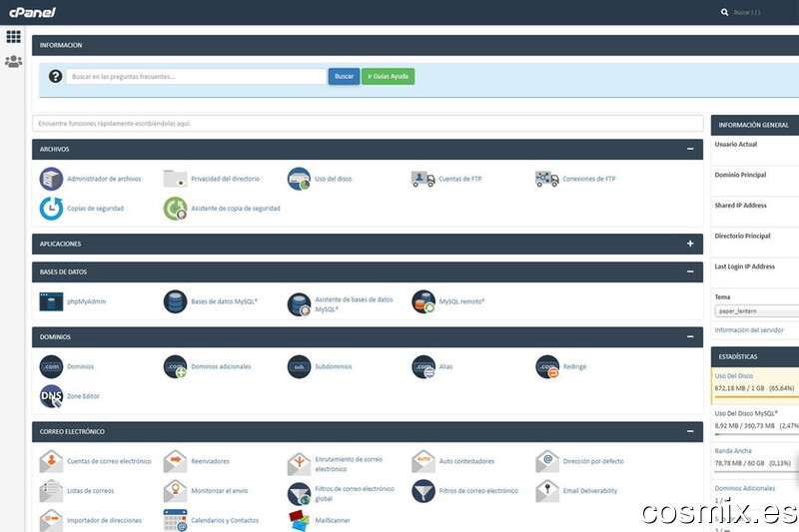Open the MailScanner link
Image resolution: width=799 pixels, height=532 pixels.
(x=333, y=520)
